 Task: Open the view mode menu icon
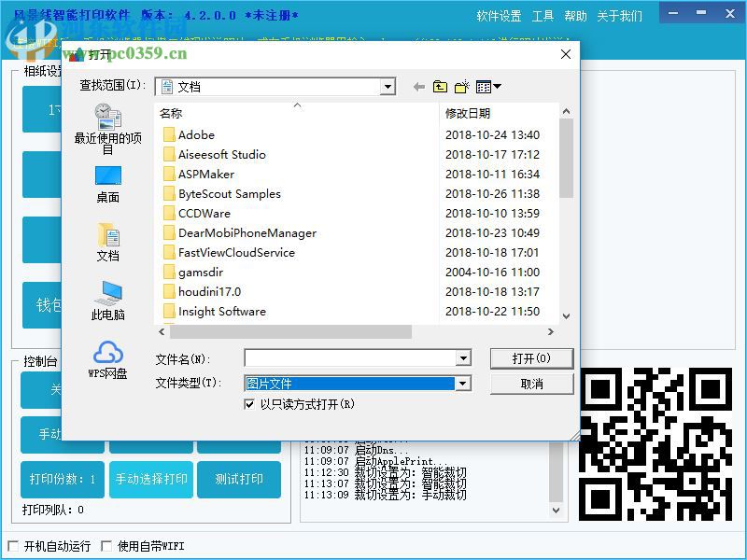coord(486,86)
